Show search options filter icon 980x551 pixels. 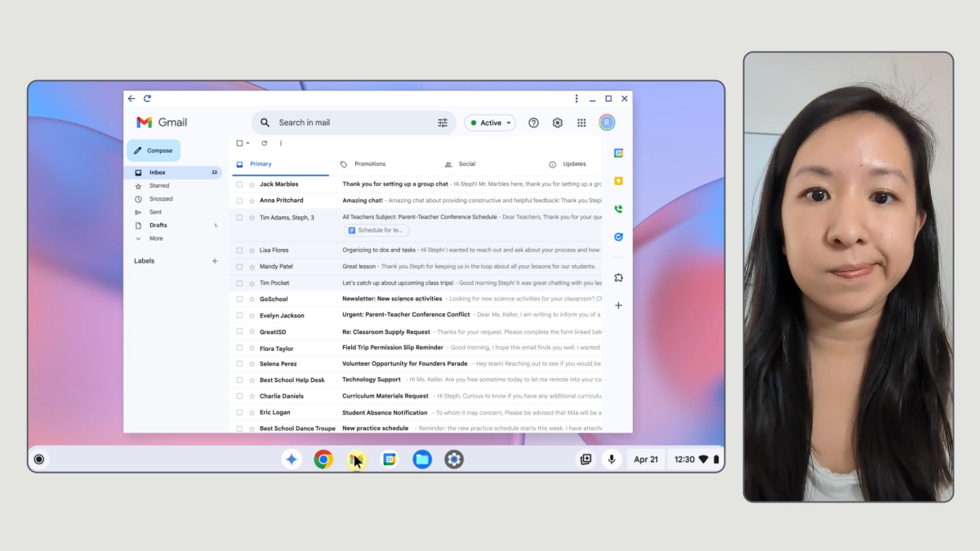(x=443, y=123)
